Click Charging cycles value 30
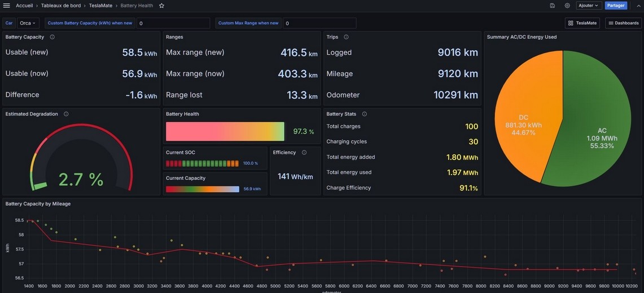Image resolution: width=644 pixels, height=293 pixels. [x=474, y=142]
